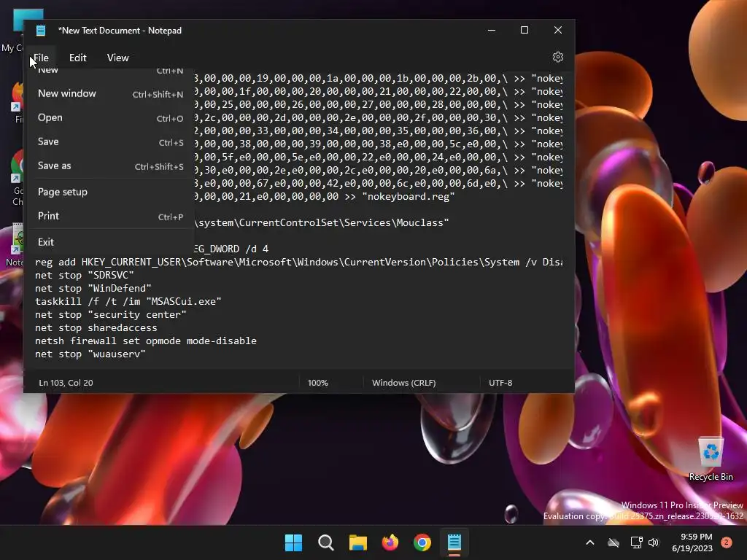The image size is (747, 560).
Task: Open the View menu
Action: (x=117, y=58)
